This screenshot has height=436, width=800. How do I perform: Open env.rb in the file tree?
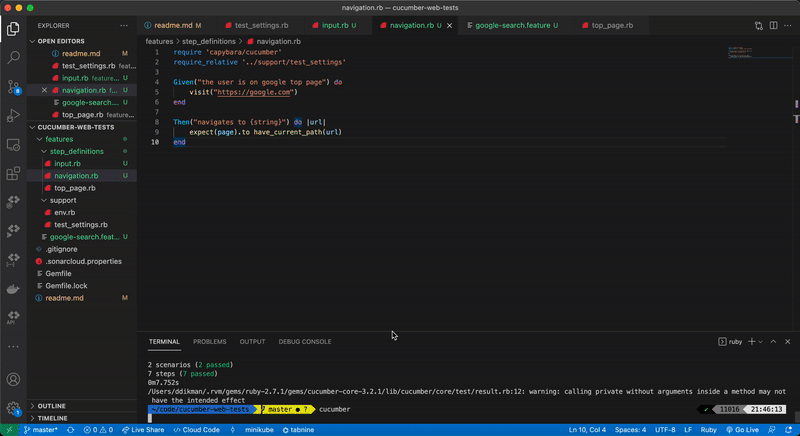click(x=82, y=213)
